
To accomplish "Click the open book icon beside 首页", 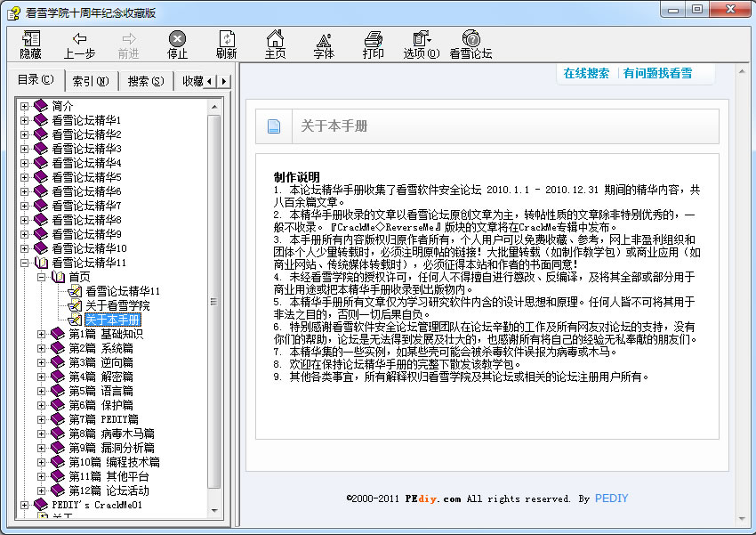I will pos(59,277).
